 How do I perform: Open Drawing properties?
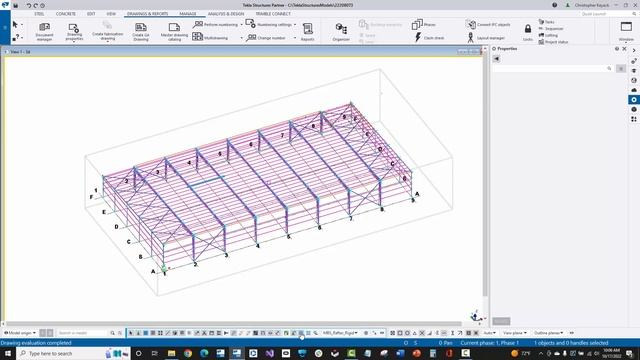74,31
